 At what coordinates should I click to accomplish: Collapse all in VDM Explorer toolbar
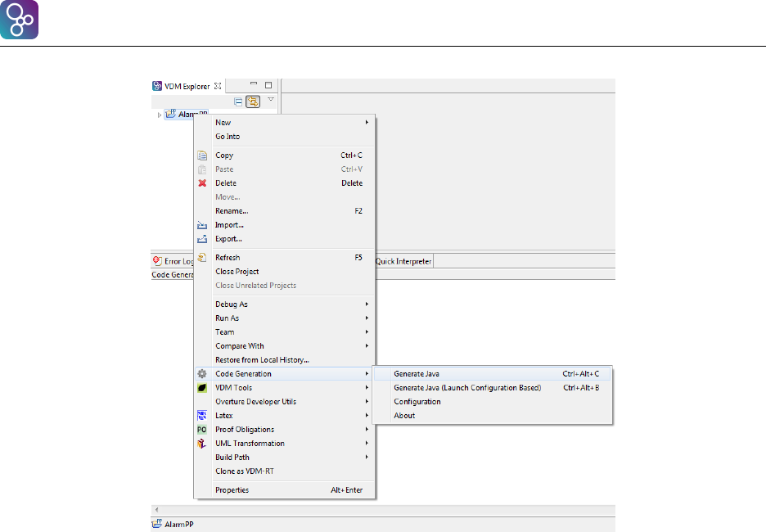tap(238, 101)
